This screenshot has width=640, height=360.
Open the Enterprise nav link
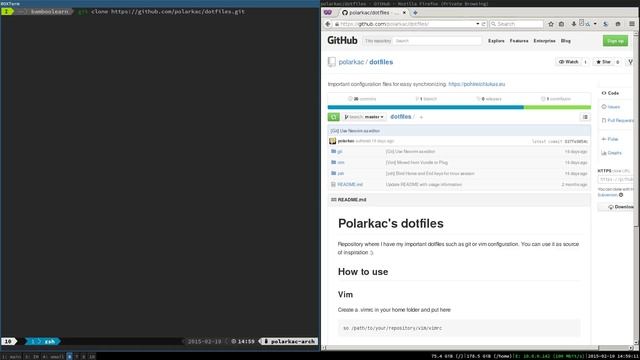point(544,41)
